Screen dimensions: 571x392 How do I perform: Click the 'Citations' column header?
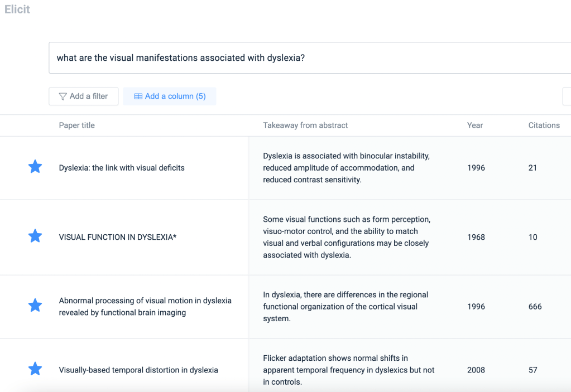pos(544,125)
